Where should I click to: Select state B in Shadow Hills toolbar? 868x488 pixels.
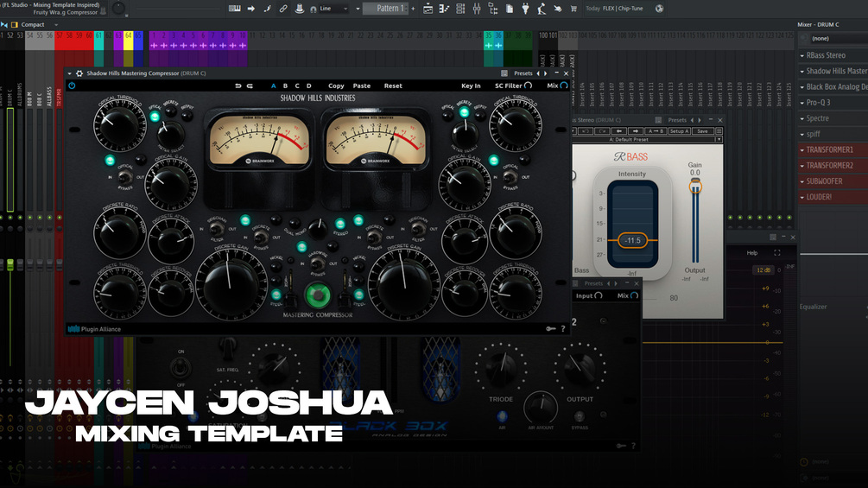pos(285,86)
